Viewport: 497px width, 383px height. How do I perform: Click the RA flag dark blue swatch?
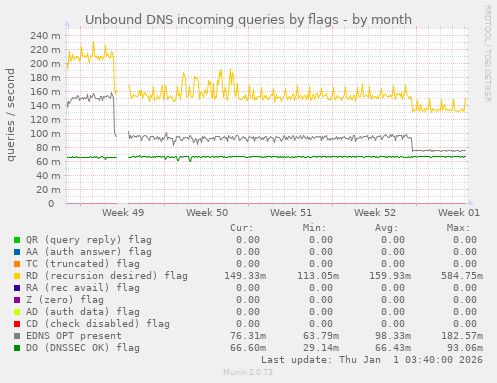click(17, 288)
